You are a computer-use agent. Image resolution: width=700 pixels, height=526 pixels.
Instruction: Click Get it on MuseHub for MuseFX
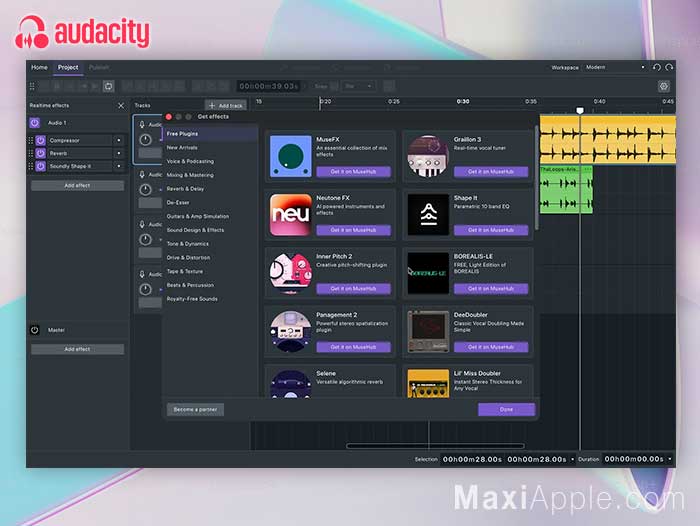tap(354, 171)
